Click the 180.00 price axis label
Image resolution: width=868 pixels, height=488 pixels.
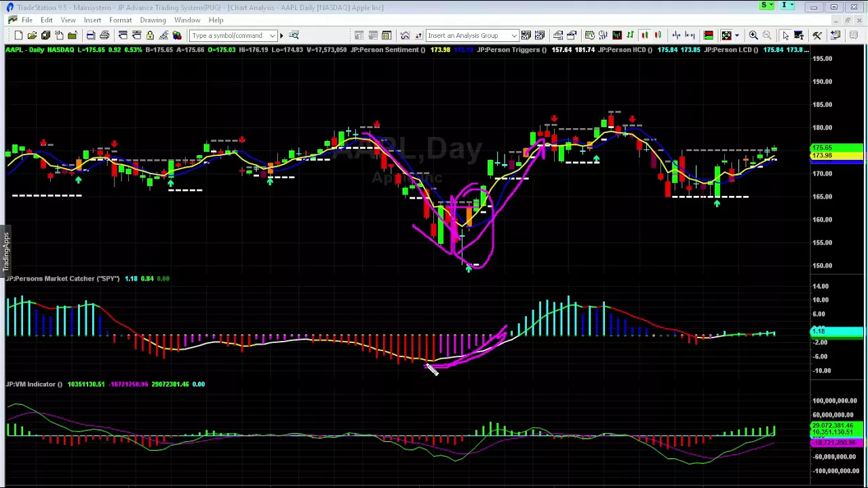point(823,127)
